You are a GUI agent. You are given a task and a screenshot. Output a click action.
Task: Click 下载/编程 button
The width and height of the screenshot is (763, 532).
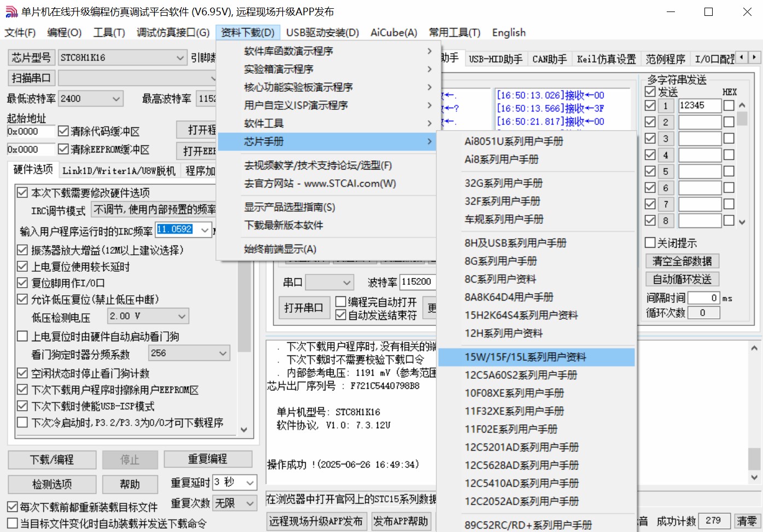point(52,460)
